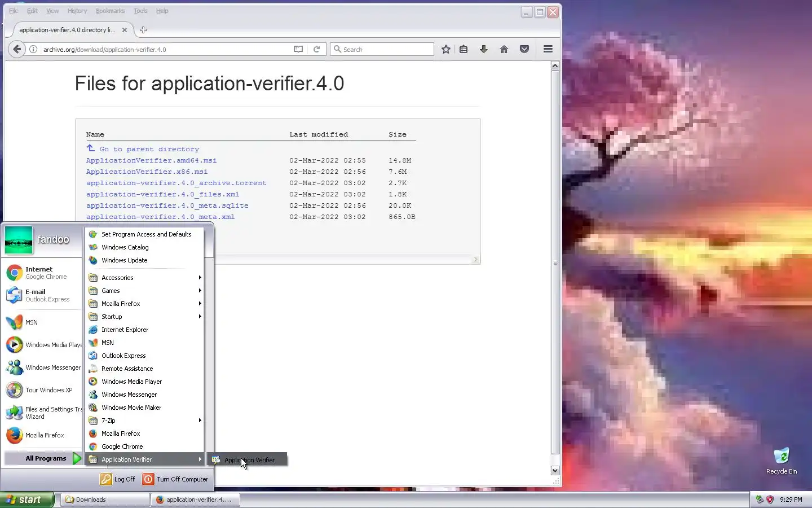Open Recycle Bin desktop icon
This screenshot has width=812, height=508.
pos(782,461)
